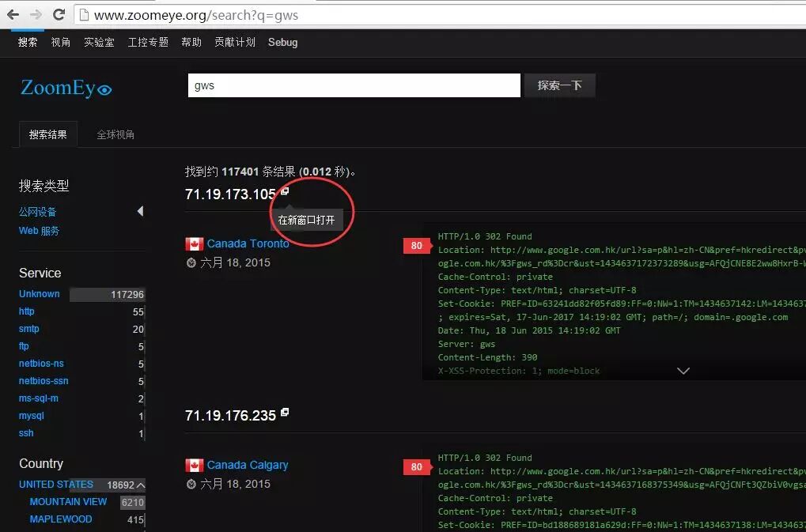Click the Canadian flag beside Toronto

[195, 244]
